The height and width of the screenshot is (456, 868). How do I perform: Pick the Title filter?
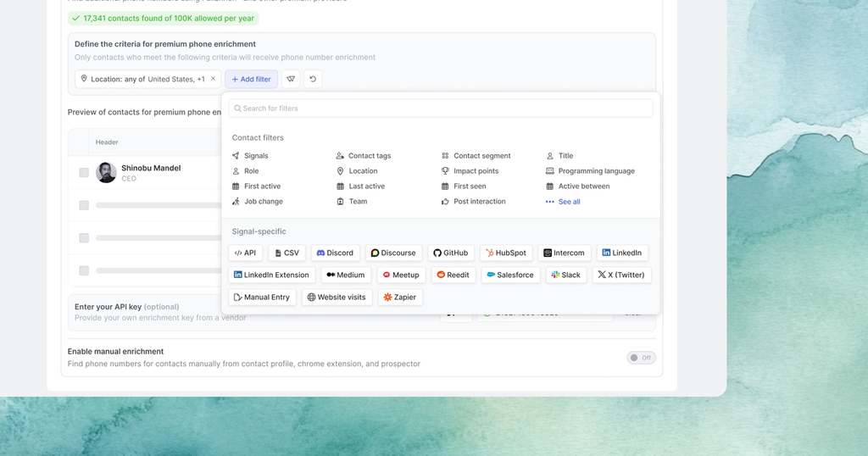(x=559, y=156)
